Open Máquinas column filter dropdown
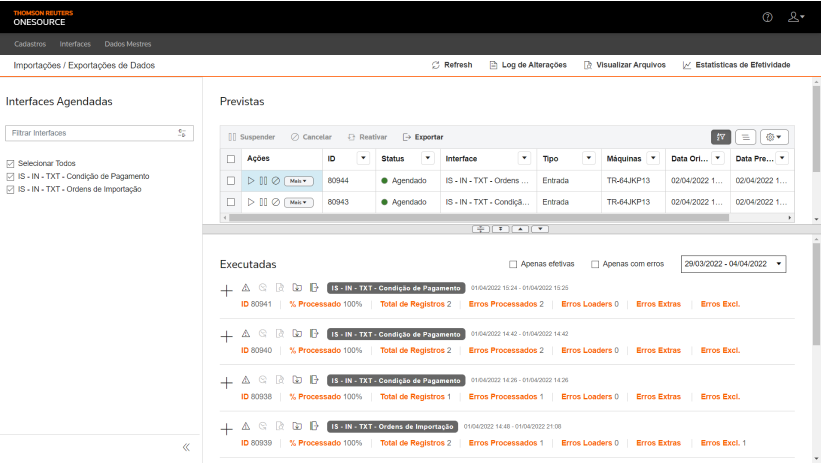This screenshot has width=823, height=463. pyautogui.click(x=653, y=158)
